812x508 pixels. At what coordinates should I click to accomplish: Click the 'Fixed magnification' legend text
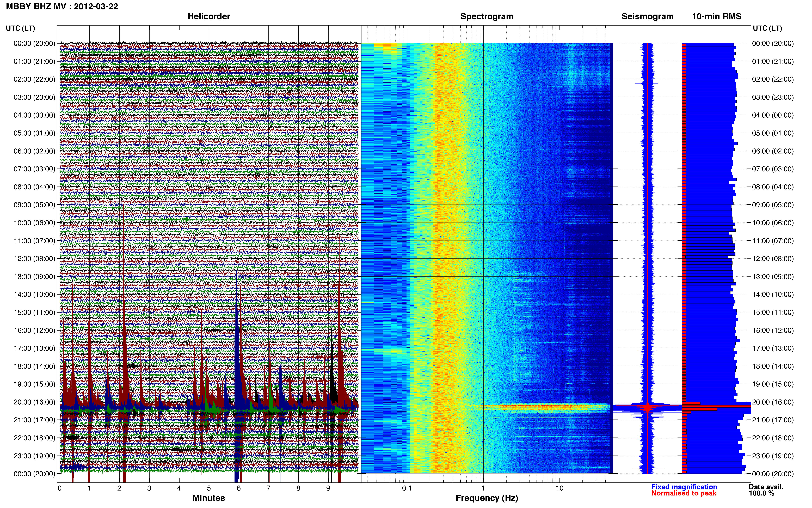684,487
